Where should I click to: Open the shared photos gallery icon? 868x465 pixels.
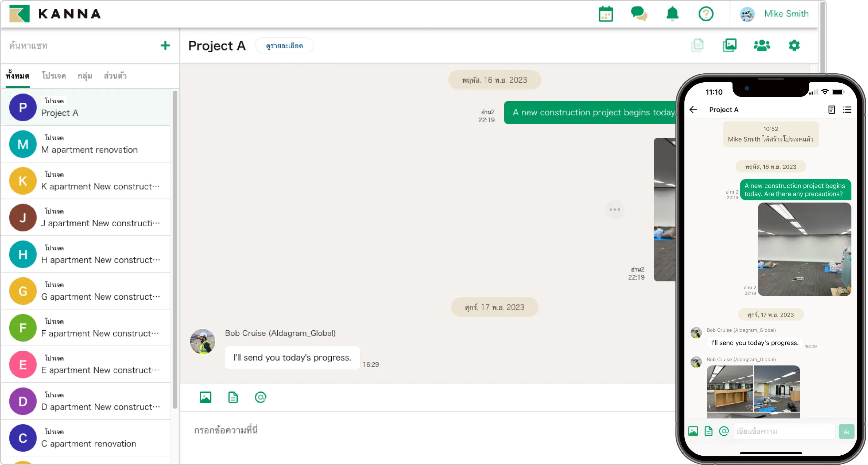pyautogui.click(x=730, y=45)
